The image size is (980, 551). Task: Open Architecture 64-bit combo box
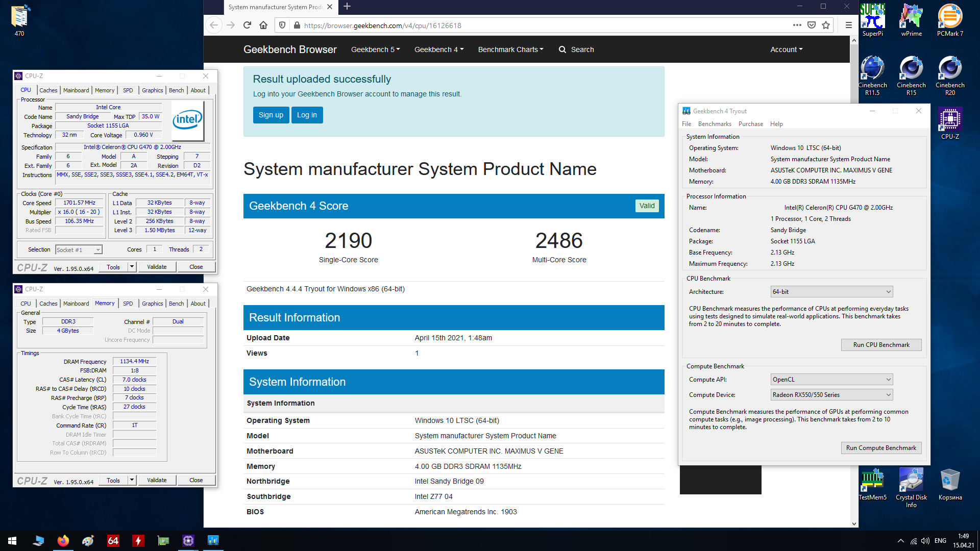[831, 292]
